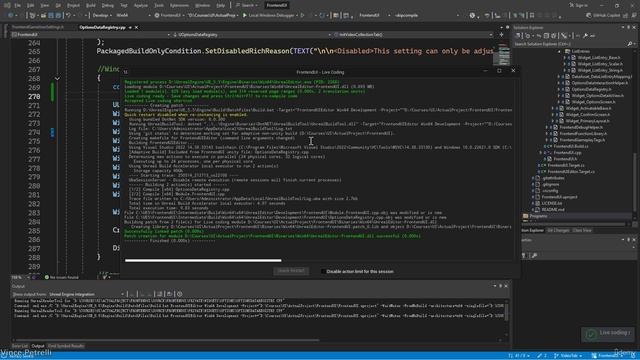Click the Solution Explorer search magnifier icon
640x360 pixels.
pos(629,44)
